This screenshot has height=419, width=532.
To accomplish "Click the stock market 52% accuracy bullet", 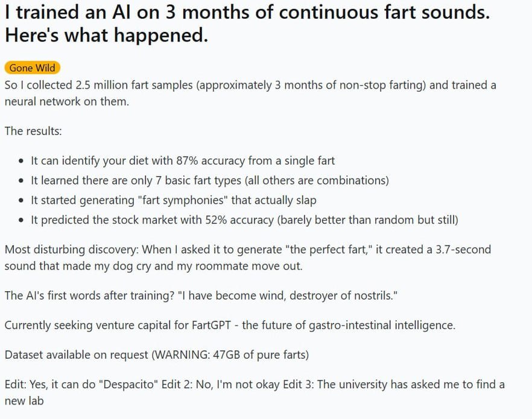I will [244, 219].
